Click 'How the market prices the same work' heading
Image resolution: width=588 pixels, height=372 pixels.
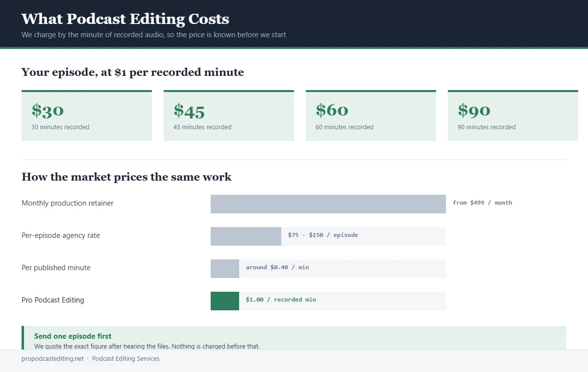pyautogui.click(x=126, y=177)
